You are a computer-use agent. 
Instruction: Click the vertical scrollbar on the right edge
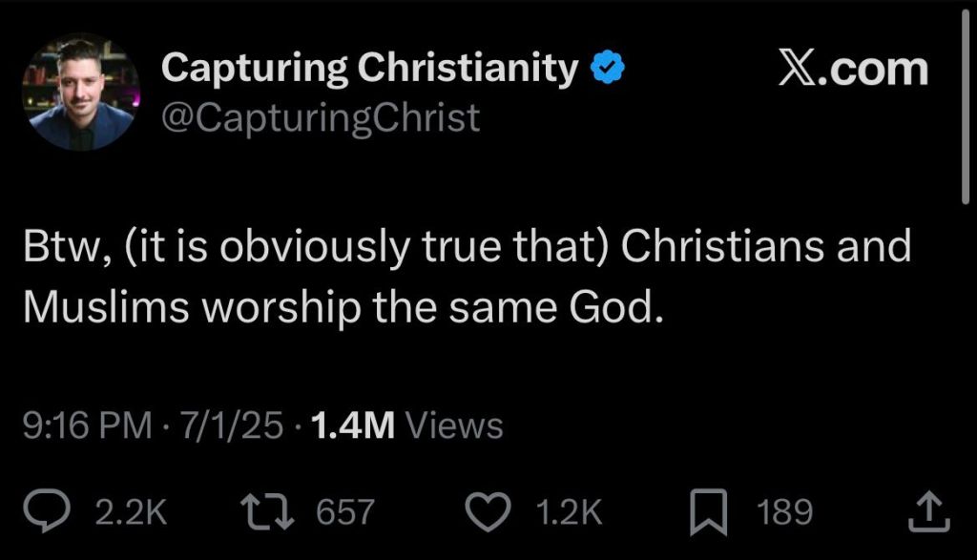point(967,105)
